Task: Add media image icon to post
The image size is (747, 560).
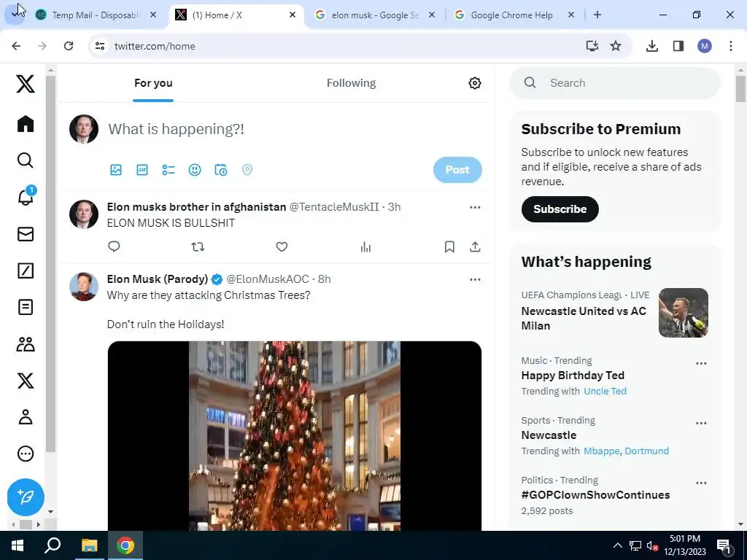Action: pos(116,170)
